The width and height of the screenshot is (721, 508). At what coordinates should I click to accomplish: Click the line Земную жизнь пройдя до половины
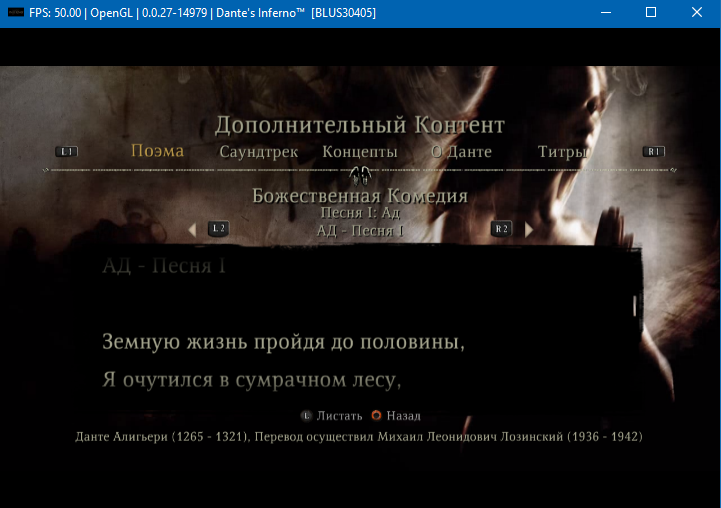tap(283, 342)
